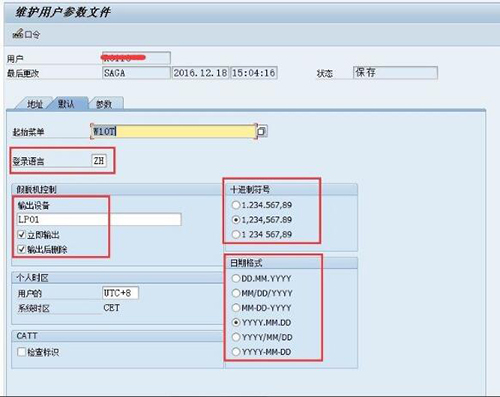The width and height of the screenshot is (500, 397).
Task: Click the system time zone value CET
Action: tap(112, 308)
